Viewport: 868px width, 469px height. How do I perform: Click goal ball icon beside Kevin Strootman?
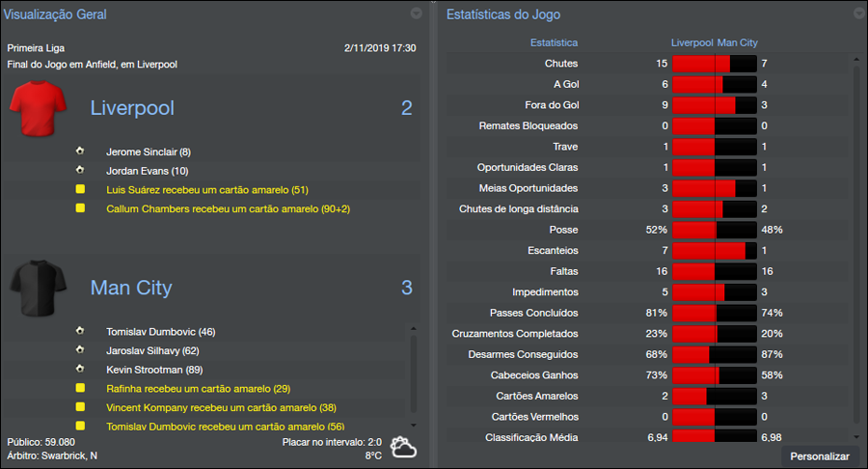(x=80, y=370)
